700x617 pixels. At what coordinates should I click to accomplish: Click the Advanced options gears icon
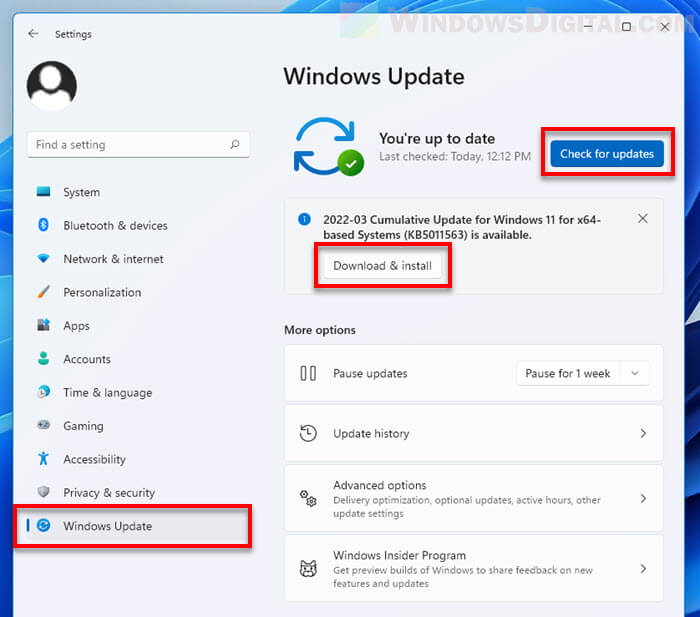(308, 498)
